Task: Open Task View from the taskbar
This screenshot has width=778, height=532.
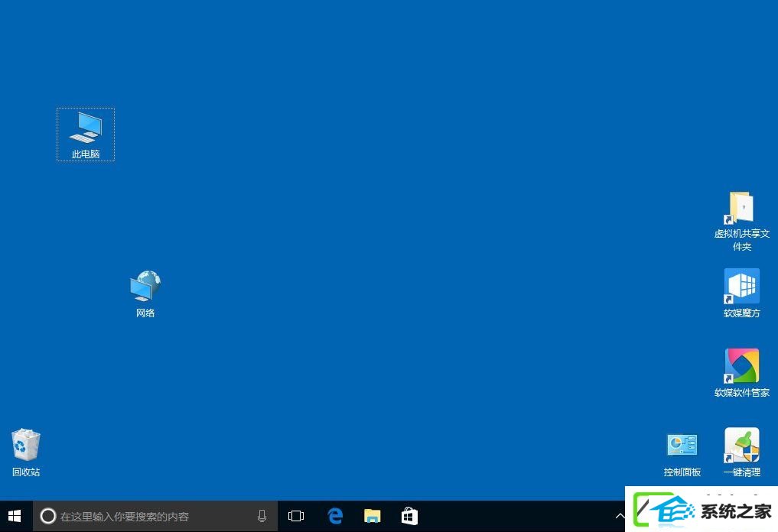Action: pos(296,516)
